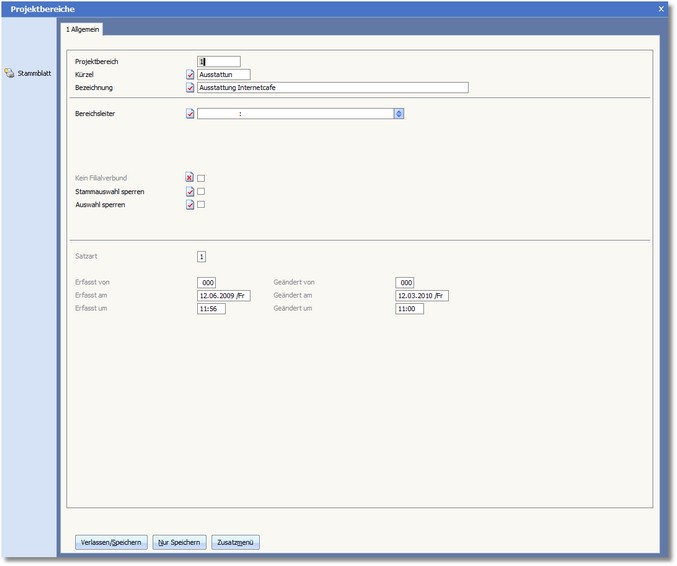The height and width of the screenshot is (566, 677).
Task: Enable the Stammauswahl sperren checkbox
Action: 201,191
